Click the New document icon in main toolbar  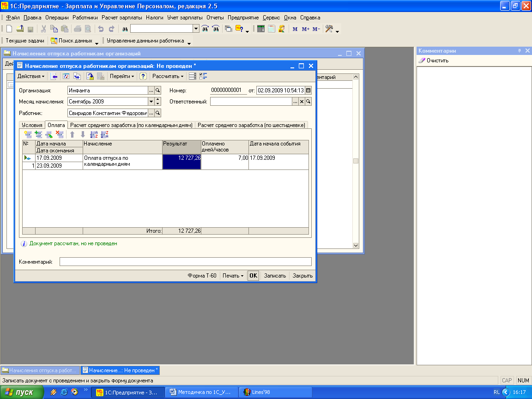click(x=10, y=29)
